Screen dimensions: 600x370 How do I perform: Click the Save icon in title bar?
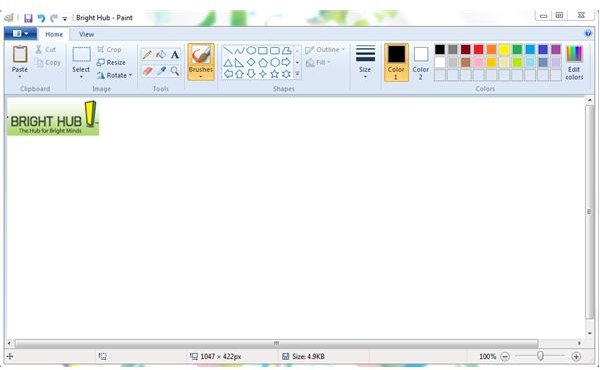[x=28, y=18]
